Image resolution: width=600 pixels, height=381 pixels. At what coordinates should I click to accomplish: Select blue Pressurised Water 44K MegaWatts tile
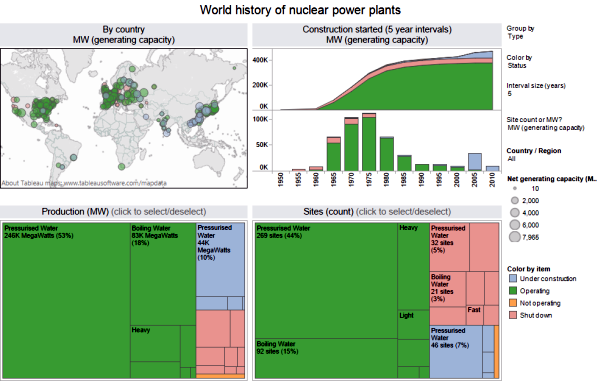click(220, 260)
